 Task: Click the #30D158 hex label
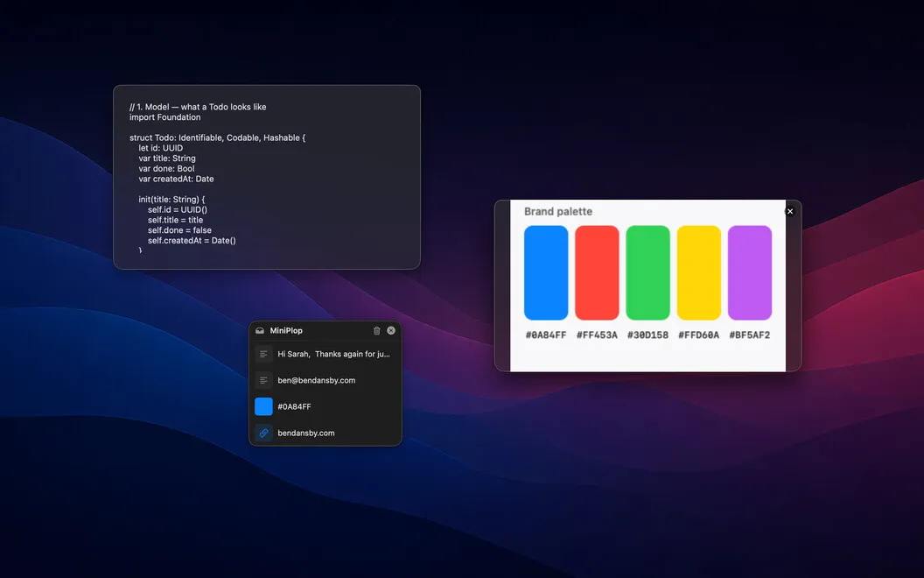647,335
